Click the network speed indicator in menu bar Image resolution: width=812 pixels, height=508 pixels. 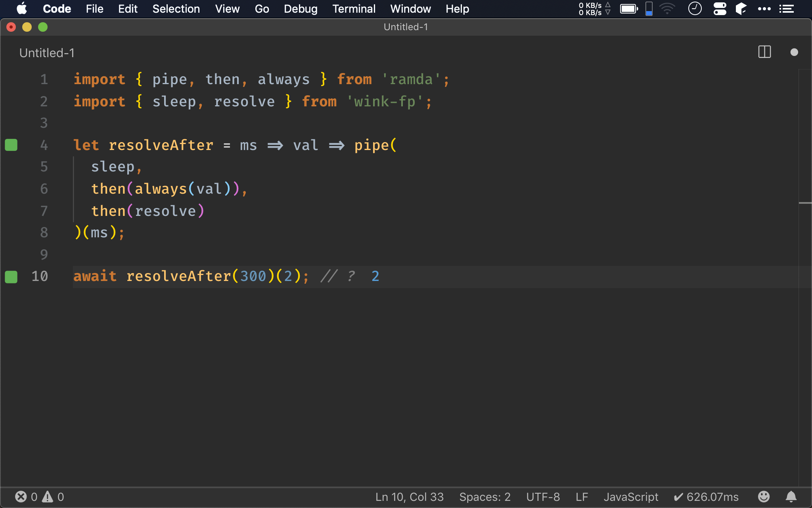[594, 9]
